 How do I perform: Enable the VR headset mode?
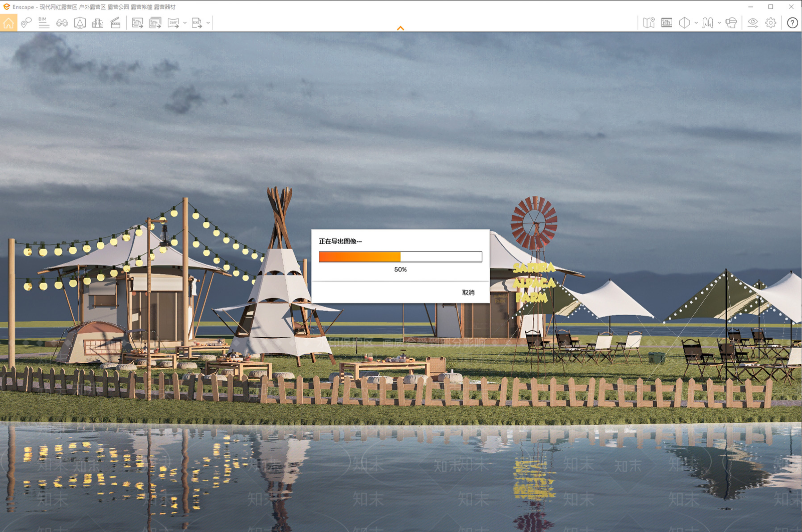point(731,23)
